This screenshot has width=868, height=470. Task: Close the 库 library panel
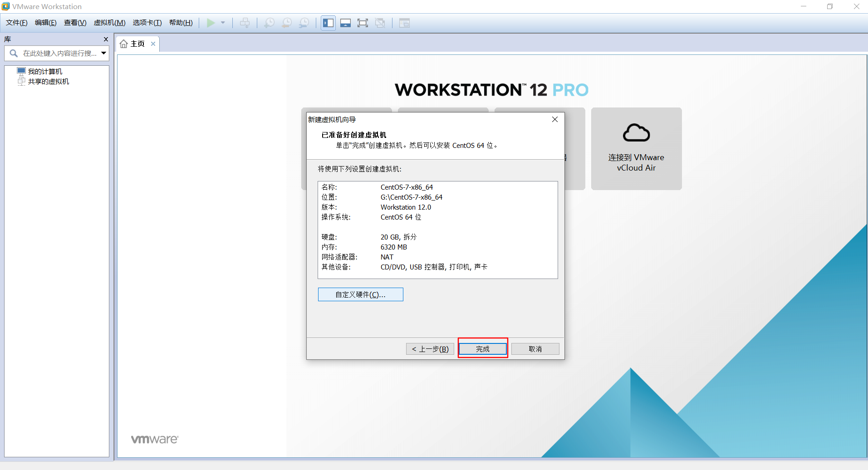[106, 39]
